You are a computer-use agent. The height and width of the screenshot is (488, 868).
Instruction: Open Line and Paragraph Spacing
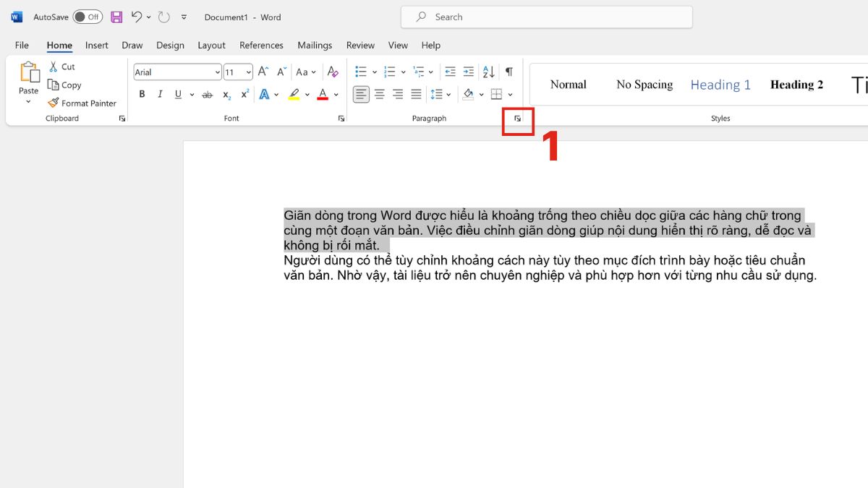coord(436,94)
